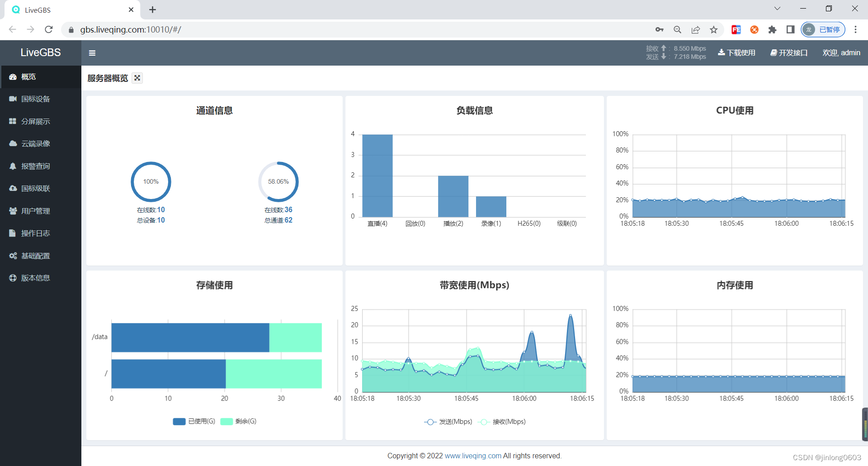The image size is (868, 466).
Task: Bookmark this page with the star icon
Action: [x=713, y=30]
